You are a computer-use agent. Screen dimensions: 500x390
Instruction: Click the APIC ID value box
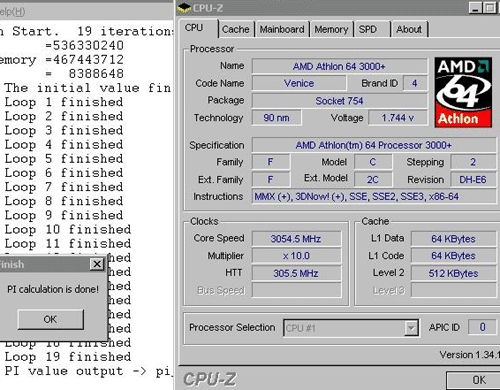pos(482,327)
